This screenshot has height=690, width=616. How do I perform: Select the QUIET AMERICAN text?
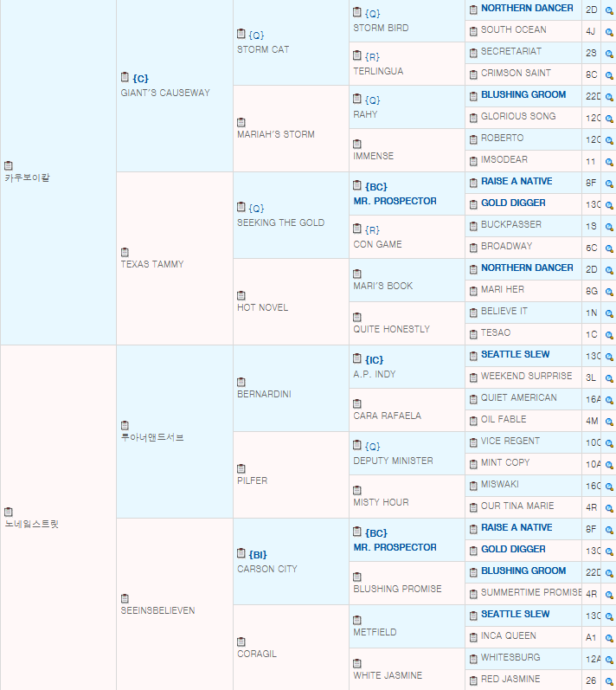(x=519, y=397)
